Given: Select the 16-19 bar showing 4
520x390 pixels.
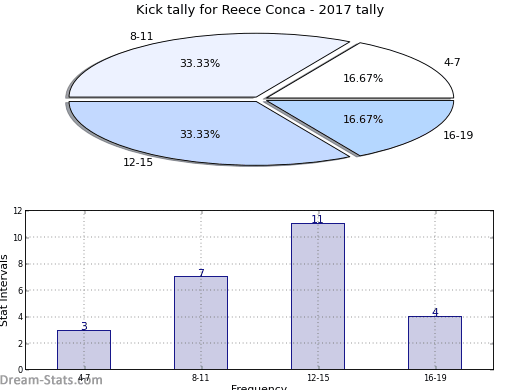Looking at the screenshot, I should [x=435, y=343].
